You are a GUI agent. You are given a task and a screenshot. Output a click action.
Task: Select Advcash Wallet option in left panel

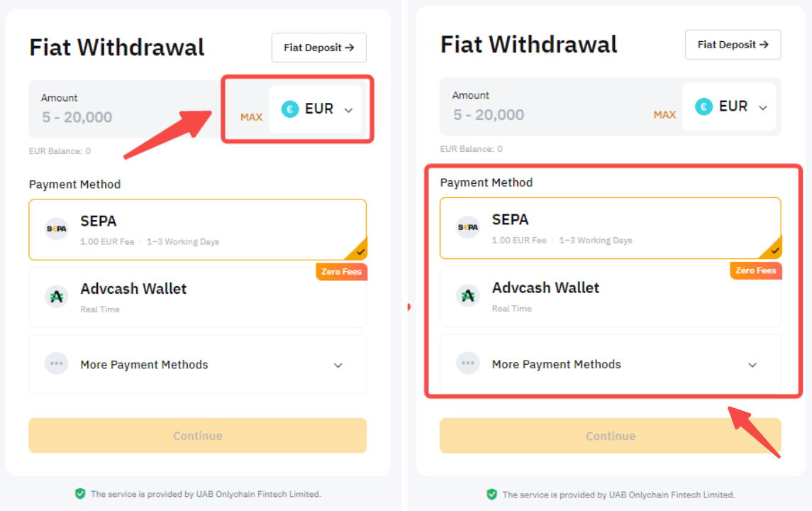click(x=197, y=297)
